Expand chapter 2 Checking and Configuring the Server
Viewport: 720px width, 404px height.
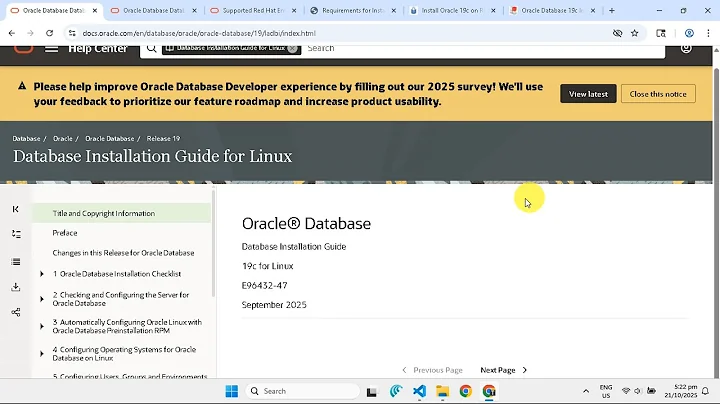coord(42,299)
